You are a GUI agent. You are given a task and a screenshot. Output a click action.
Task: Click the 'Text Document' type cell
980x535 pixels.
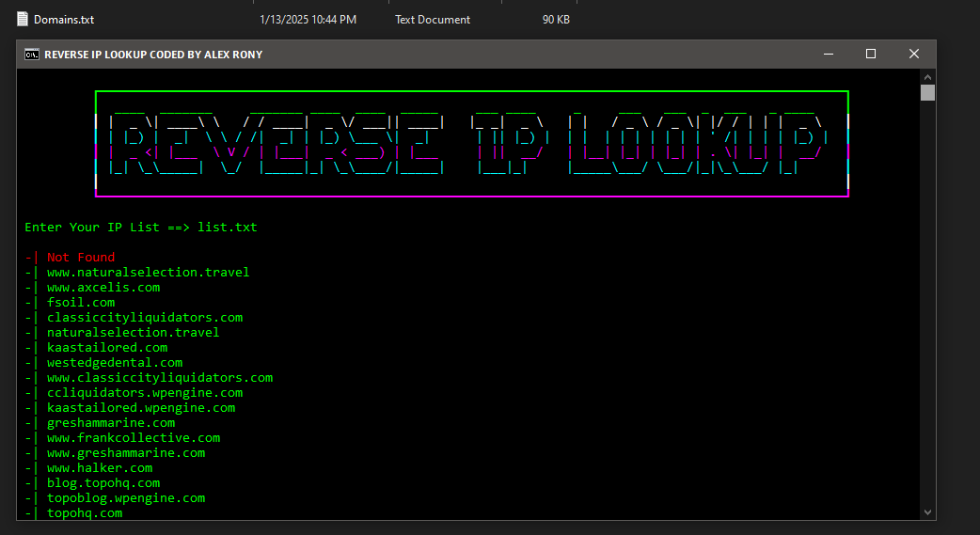(433, 19)
